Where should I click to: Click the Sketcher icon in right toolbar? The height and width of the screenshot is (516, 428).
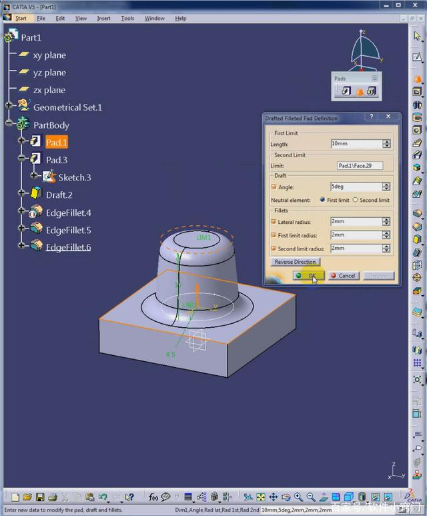point(417,57)
